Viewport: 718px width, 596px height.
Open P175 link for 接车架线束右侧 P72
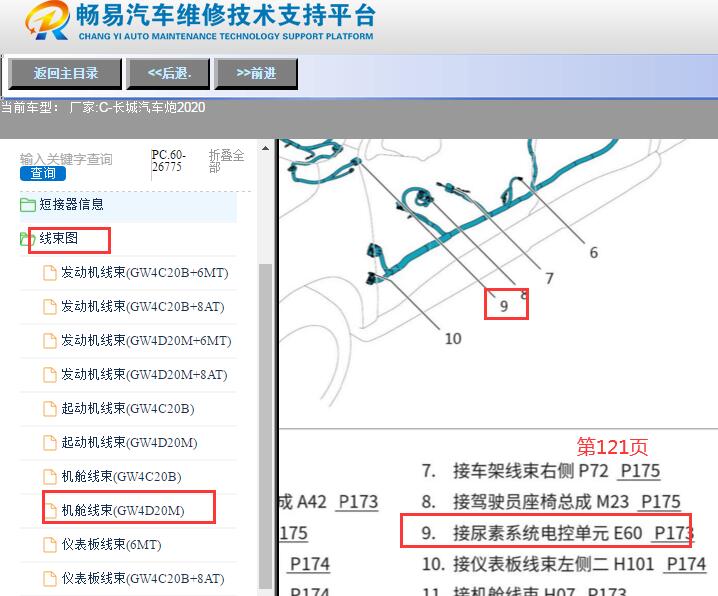(x=640, y=471)
